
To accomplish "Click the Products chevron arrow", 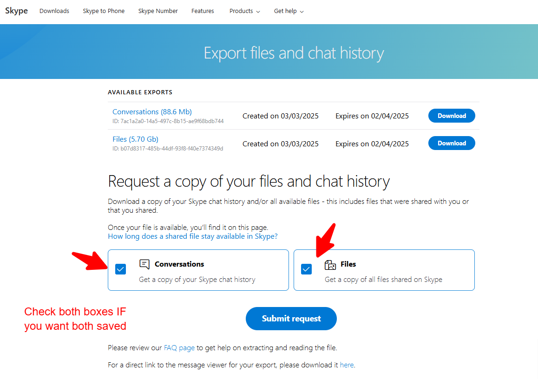I will [x=258, y=12].
